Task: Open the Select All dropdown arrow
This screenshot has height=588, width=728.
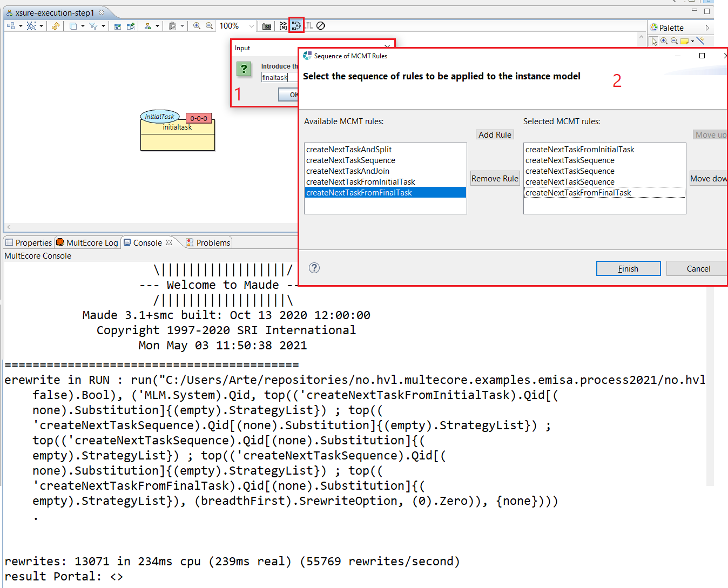Action: coord(41,26)
